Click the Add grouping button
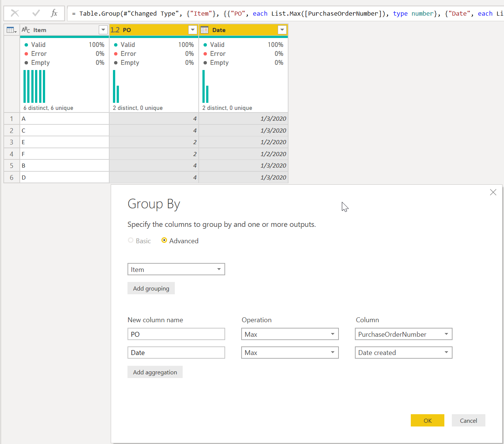 click(151, 288)
